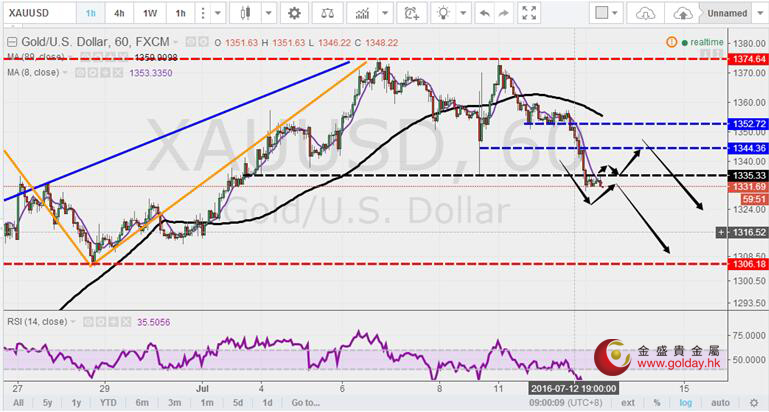769x412 pixels.
Task: Toggle percentage scale '%' option
Action: 657,403
